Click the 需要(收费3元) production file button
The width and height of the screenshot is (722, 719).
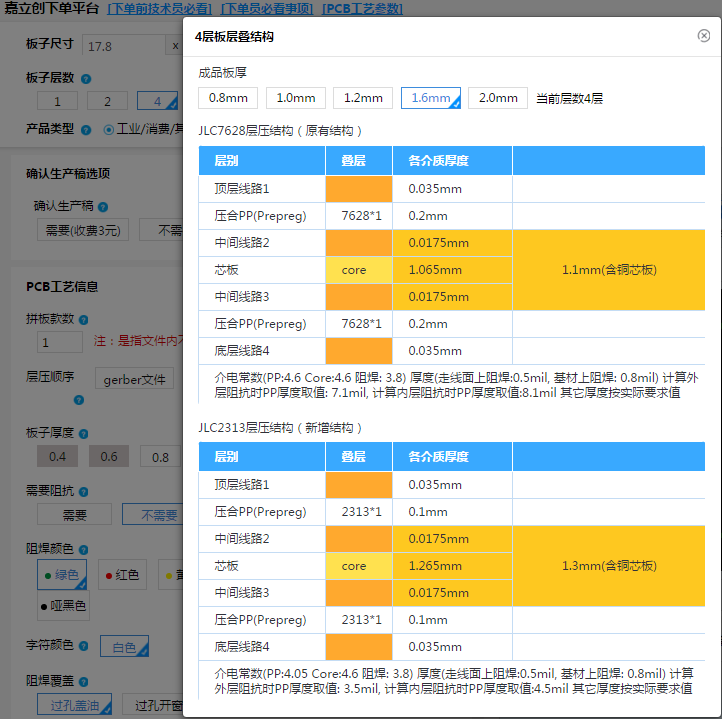pyautogui.click(x=84, y=231)
